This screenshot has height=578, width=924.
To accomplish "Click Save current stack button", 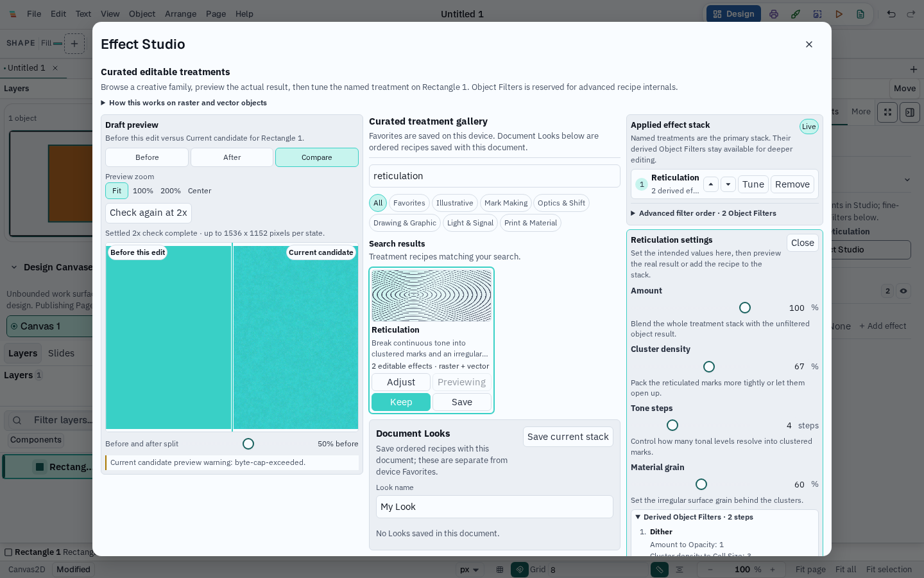I will pyautogui.click(x=568, y=437).
